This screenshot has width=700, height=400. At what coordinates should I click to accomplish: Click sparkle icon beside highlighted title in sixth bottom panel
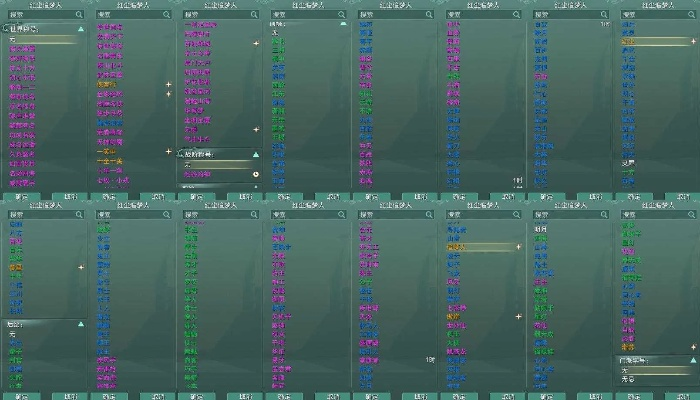pos(518,246)
